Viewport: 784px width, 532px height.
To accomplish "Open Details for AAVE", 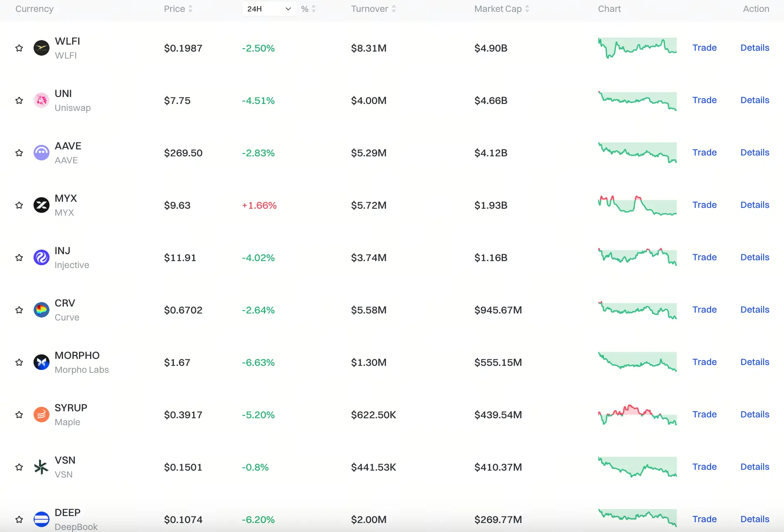I will [x=755, y=153].
